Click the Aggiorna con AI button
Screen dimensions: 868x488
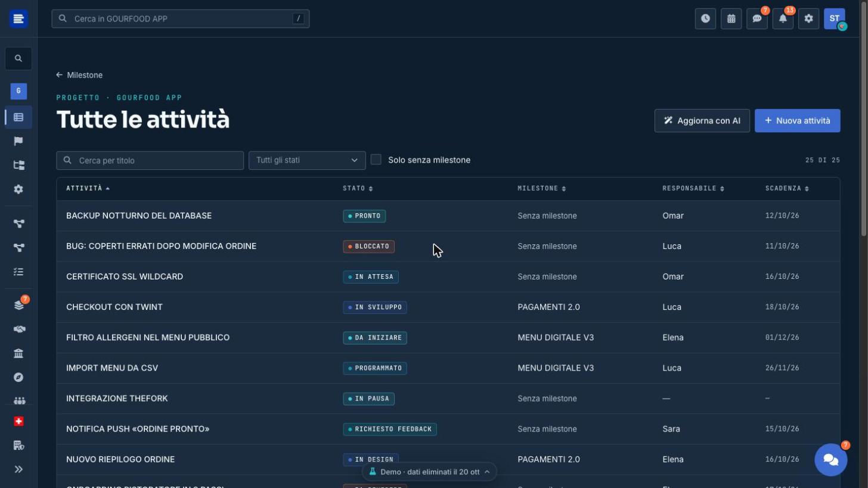pos(702,120)
